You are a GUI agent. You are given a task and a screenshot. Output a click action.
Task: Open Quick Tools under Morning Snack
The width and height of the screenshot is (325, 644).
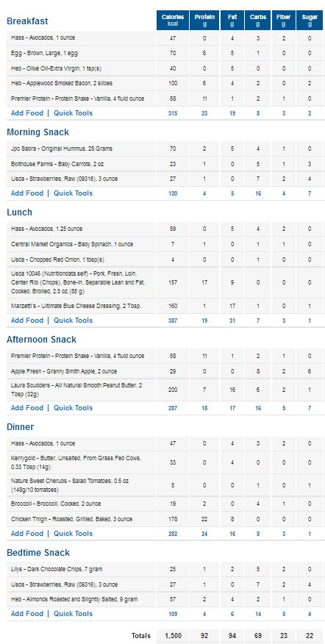73,193
